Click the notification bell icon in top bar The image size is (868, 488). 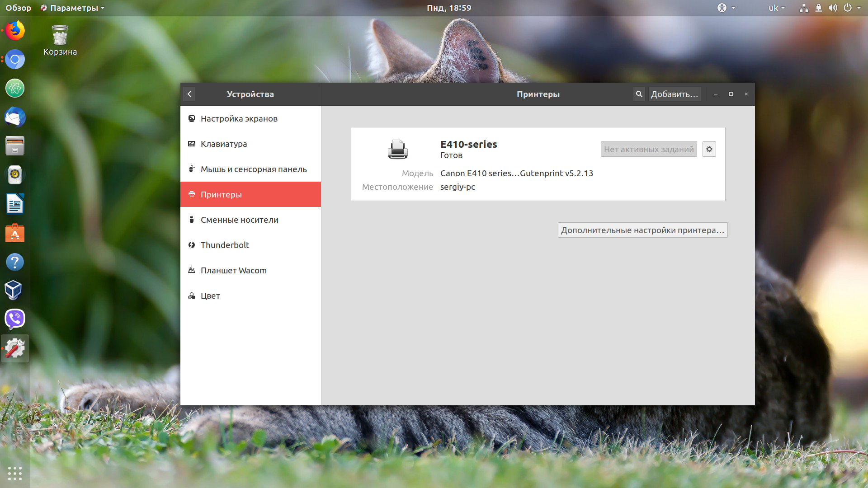pyautogui.click(x=818, y=8)
